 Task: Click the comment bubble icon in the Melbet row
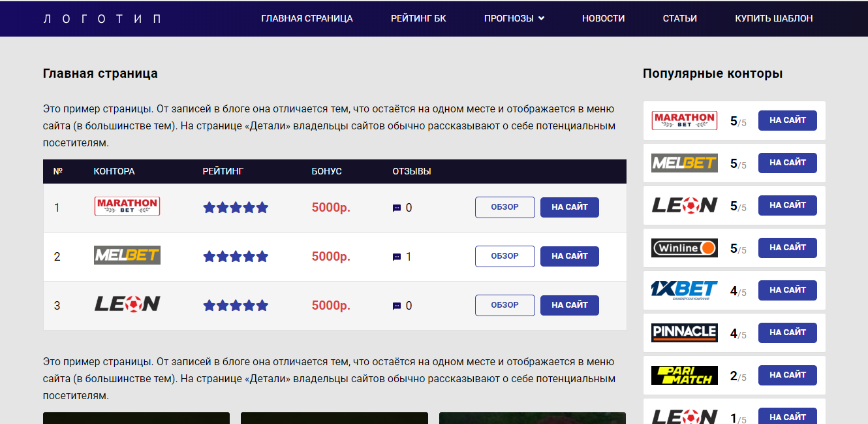pos(396,256)
